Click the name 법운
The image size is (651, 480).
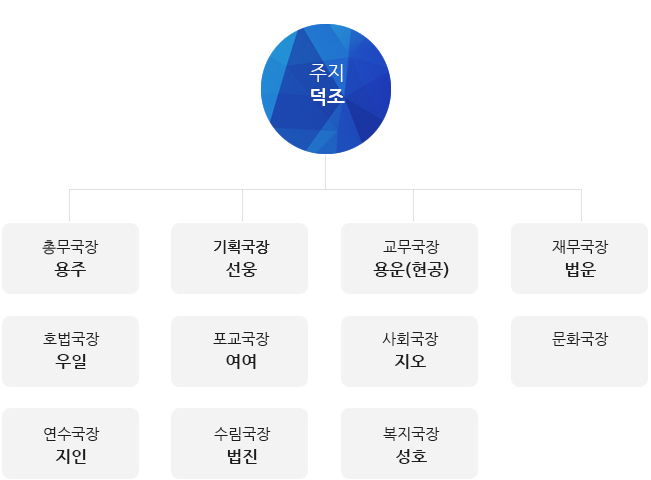click(x=580, y=270)
